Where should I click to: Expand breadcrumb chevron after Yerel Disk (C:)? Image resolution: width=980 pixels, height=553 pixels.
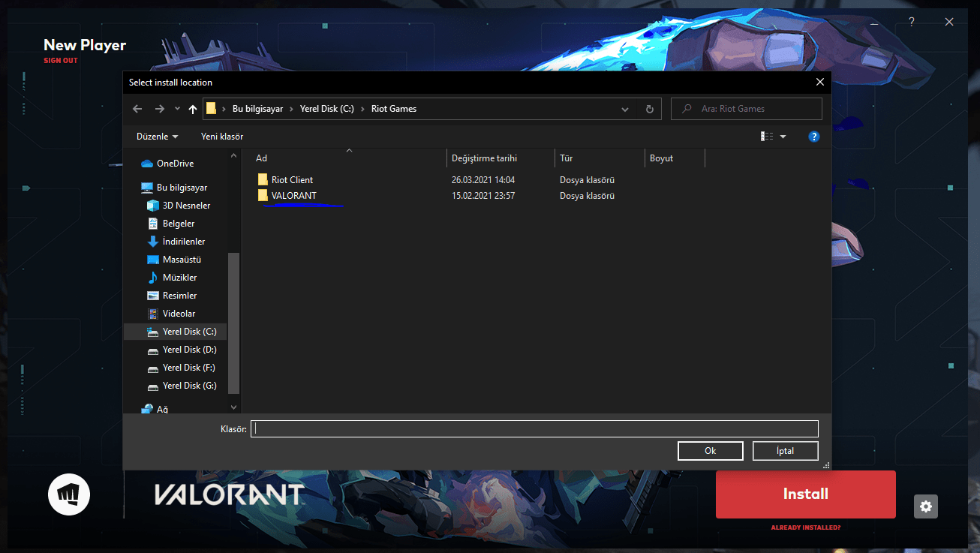coord(362,109)
